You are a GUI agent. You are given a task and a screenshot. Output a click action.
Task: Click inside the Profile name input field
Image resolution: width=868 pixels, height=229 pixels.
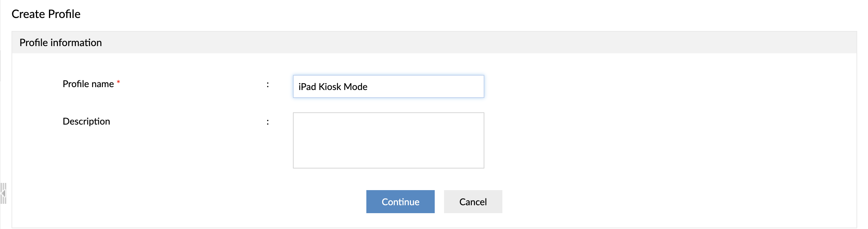click(x=389, y=86)
